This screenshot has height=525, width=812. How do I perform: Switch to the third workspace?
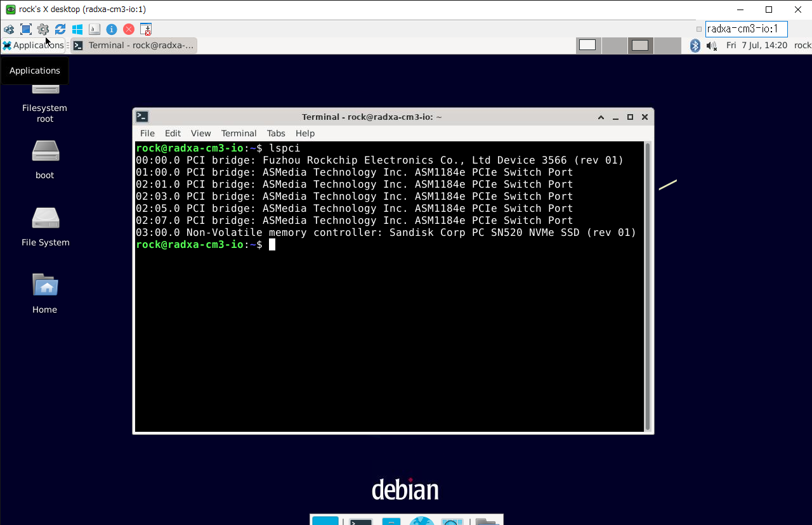(x=641, y=45)
